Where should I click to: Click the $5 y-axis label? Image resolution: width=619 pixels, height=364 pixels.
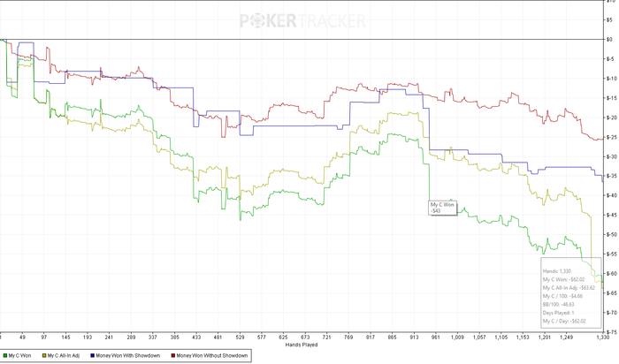tap(609, 19)
